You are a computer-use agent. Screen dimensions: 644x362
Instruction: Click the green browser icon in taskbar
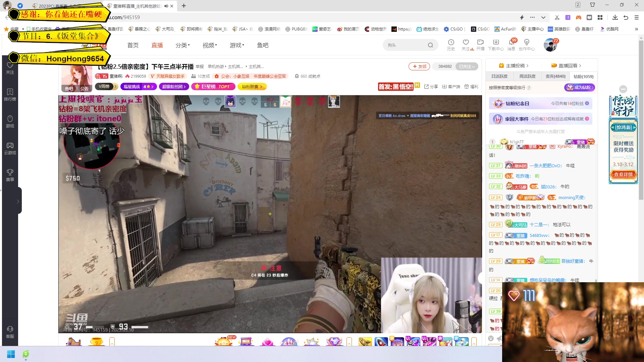[x=26, y=354]
